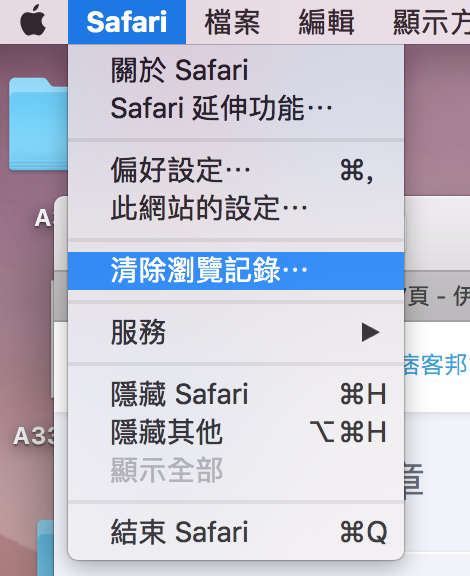Choose 清除瀏覽記錄… highlighted item
470x576 pixels.
pyautogui.click(x=236, y=270)
